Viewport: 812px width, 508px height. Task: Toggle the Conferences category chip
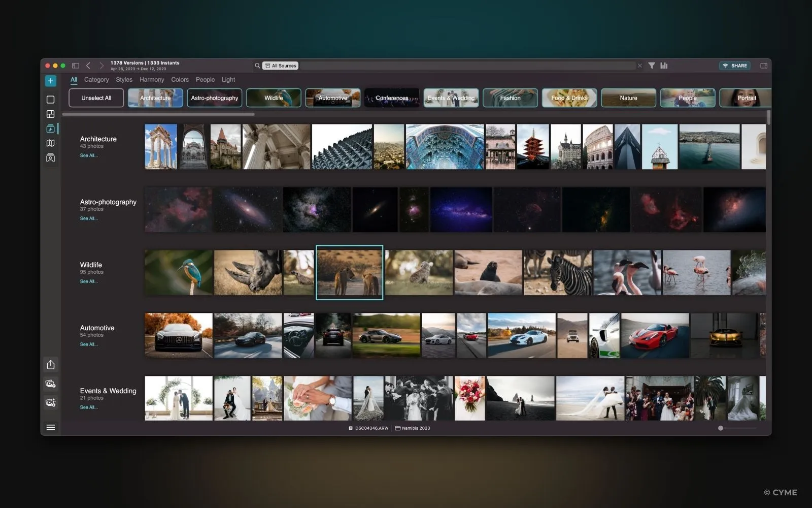coord(392,98)
